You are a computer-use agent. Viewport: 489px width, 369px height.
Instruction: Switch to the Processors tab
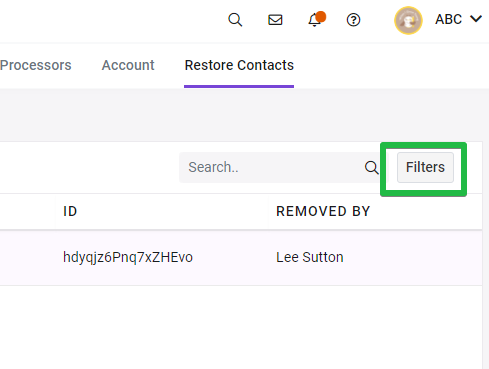point(36,65)
